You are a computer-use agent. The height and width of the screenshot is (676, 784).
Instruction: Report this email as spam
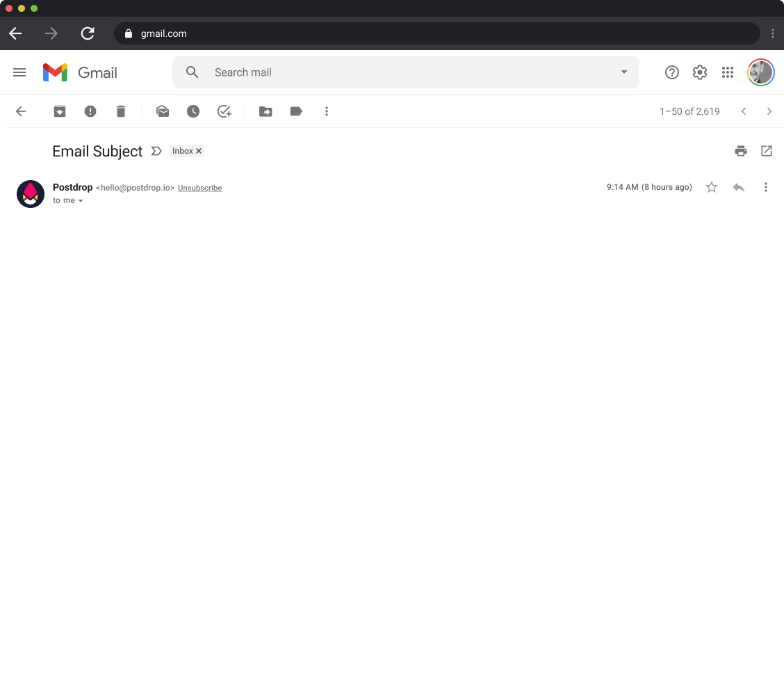pos(90,111)
